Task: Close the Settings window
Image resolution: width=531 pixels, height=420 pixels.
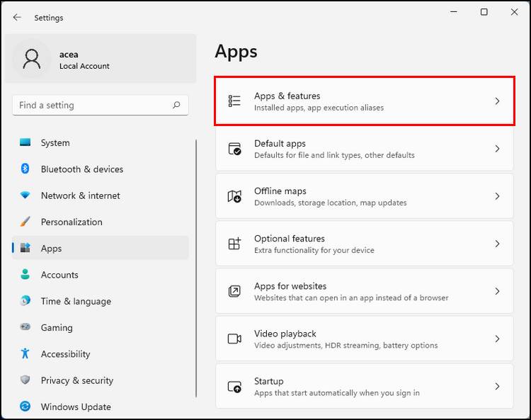Action: coord(514,12)
